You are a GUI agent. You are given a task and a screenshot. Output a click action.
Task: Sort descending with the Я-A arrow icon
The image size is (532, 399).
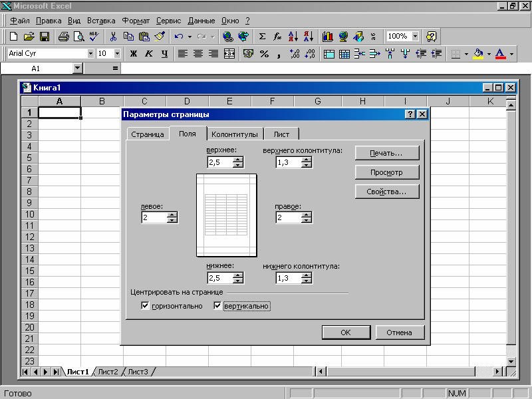(309, 37)
